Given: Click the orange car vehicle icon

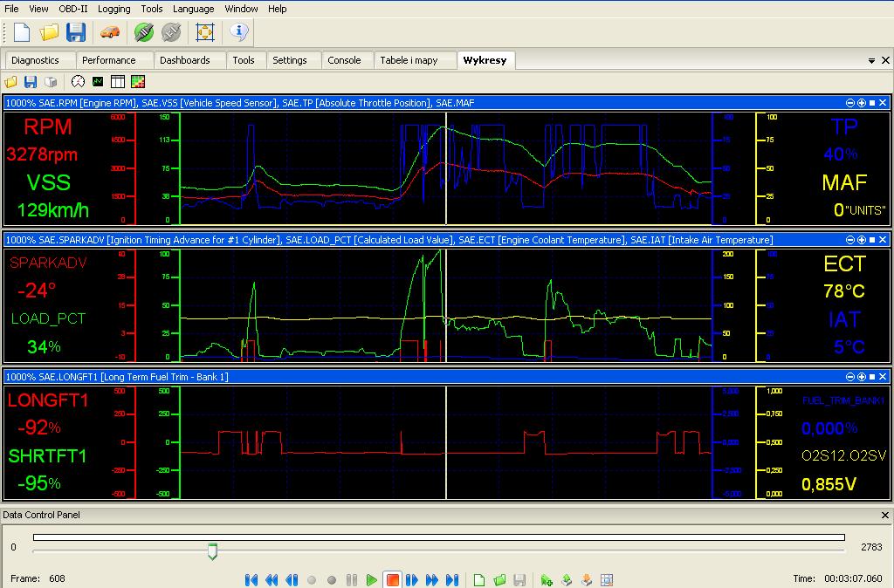Looking at the screenshot, I should (109, 32).
